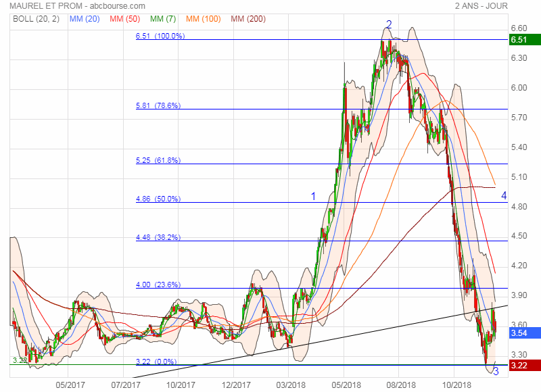
Task: Click the 05/2017 date axis label
Action: pyautogui.click(x=70, y=385)
